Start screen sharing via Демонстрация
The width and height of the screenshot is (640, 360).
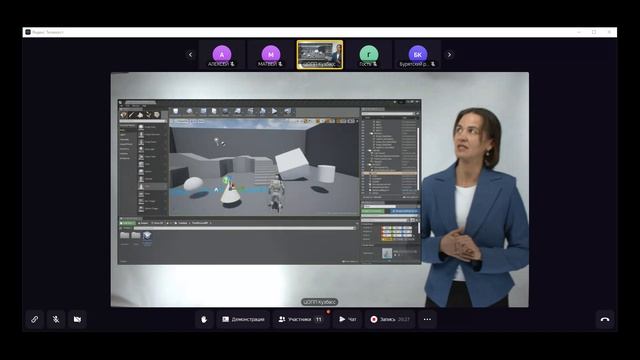pos(243,319)
